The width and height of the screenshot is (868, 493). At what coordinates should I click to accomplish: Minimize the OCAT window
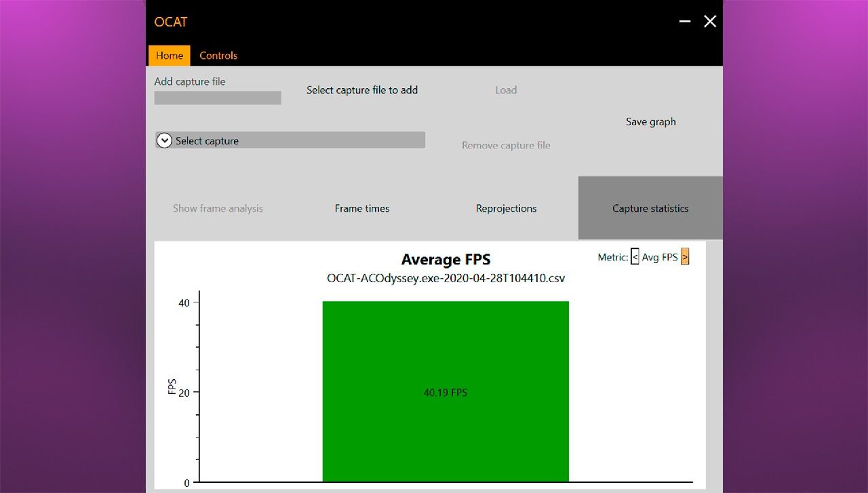pyautogui.click(x=685, y=22)
